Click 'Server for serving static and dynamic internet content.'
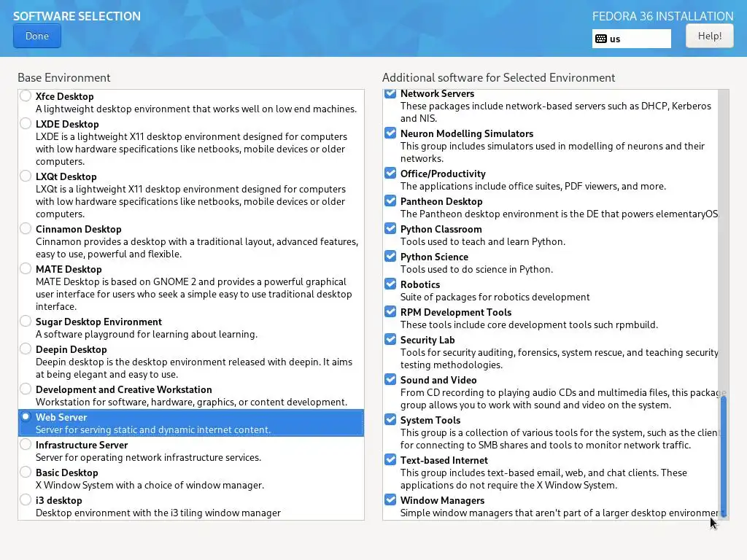Image resolution: width=747 pixels, height=560 pixels. (153, 429)
